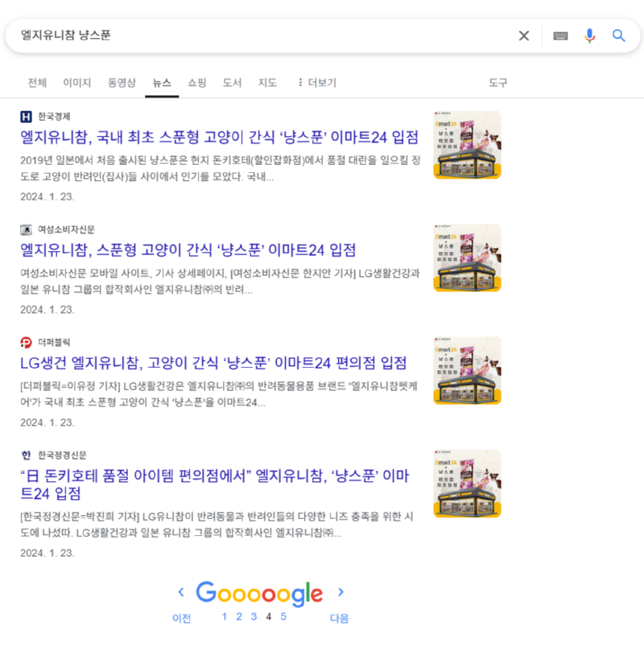
Task: Go to results page 5
Action: coord(283,616)
